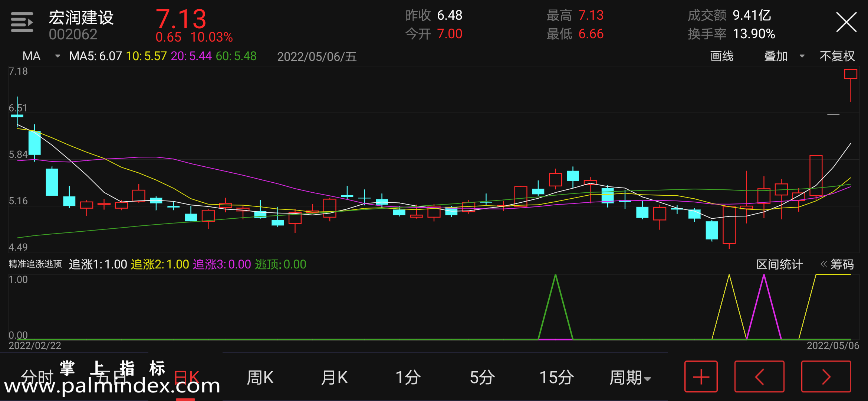Click the 追涨3: 0.00 indicator value
This screenshot has height=401, width=868.
coord(222,264)
